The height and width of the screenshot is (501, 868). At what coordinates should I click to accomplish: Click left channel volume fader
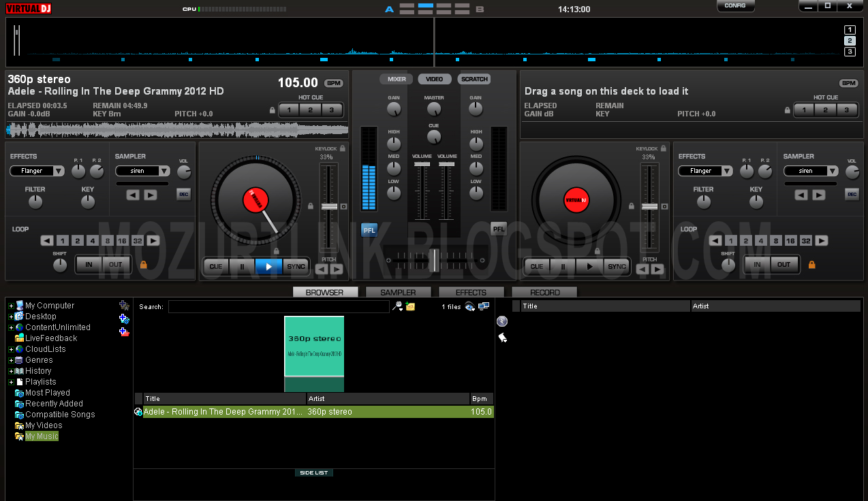pos(422,165)
